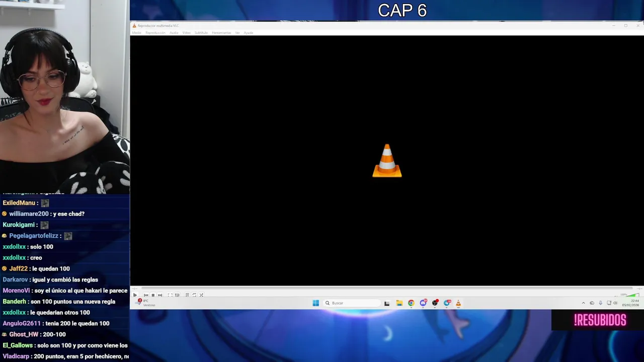The width and height of the screenshot is (644, 362).
Task: Show VLC extended settings equalizer
Action: pyautogui.click(x=177, y=295)
